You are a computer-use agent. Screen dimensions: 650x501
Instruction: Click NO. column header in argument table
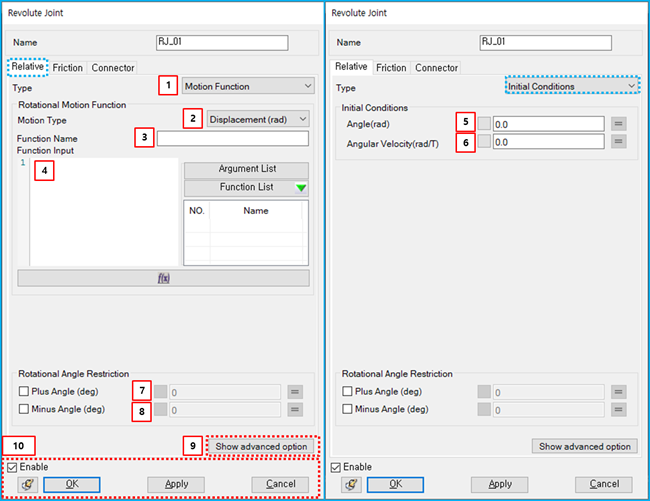point(197,211)
